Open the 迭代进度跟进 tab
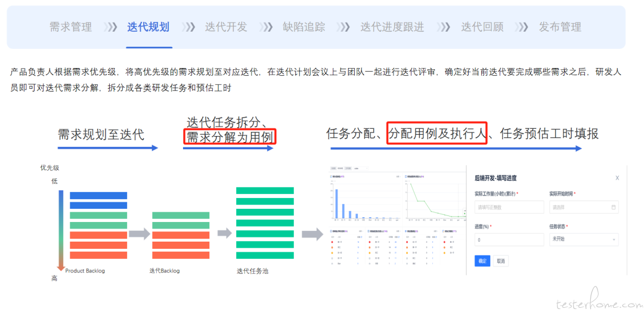Image resolution: width=644 pixels, height=318 pixels. [x=392, y=27]
